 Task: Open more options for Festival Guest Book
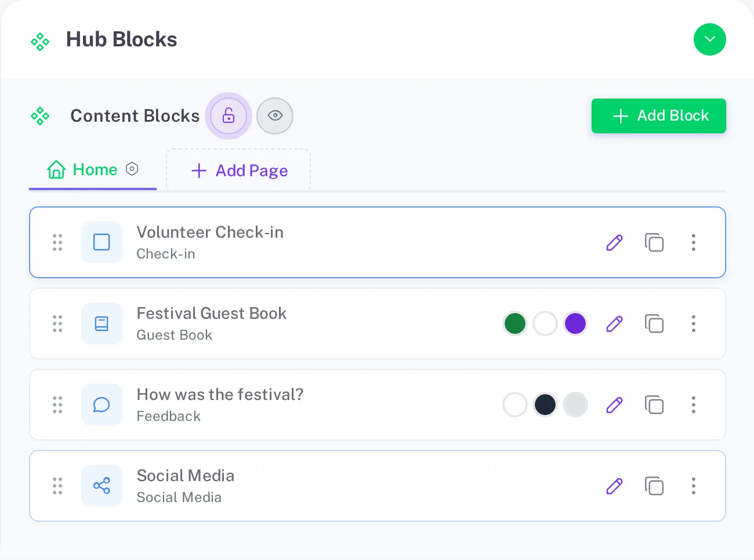[693, 323]
